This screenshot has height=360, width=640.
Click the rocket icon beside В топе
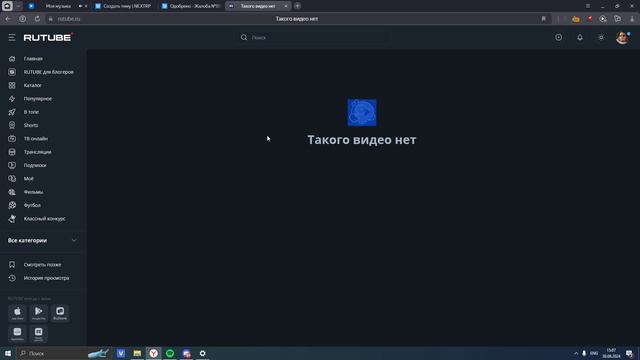[x=12, y=112]
